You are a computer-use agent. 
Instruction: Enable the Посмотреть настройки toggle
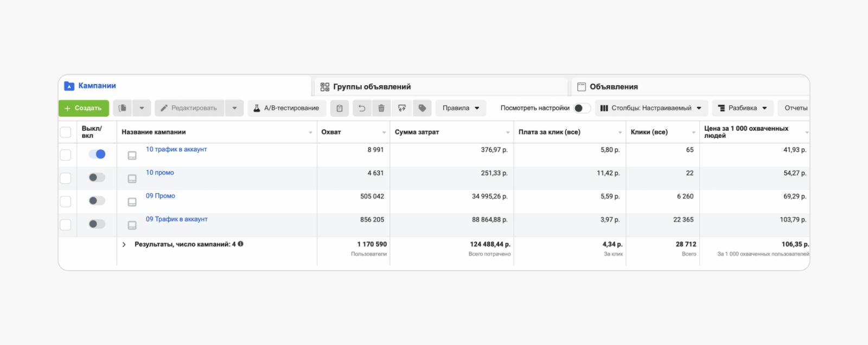pyautogui.click(x=582, y=108)
